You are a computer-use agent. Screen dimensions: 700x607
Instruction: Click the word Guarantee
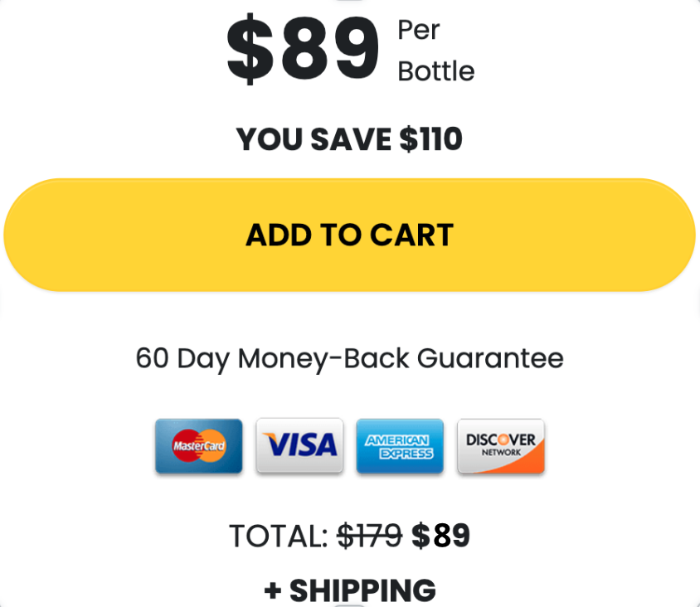tap(490, 358)
